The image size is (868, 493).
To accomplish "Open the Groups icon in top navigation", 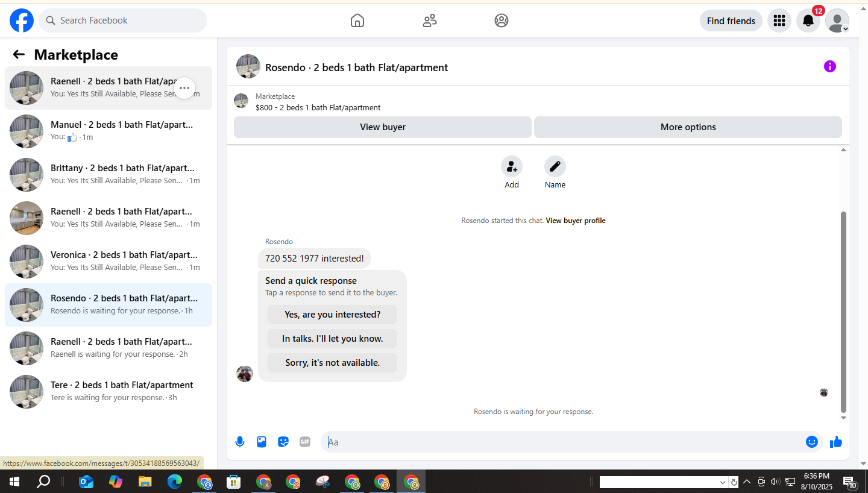I will [502, 20].
